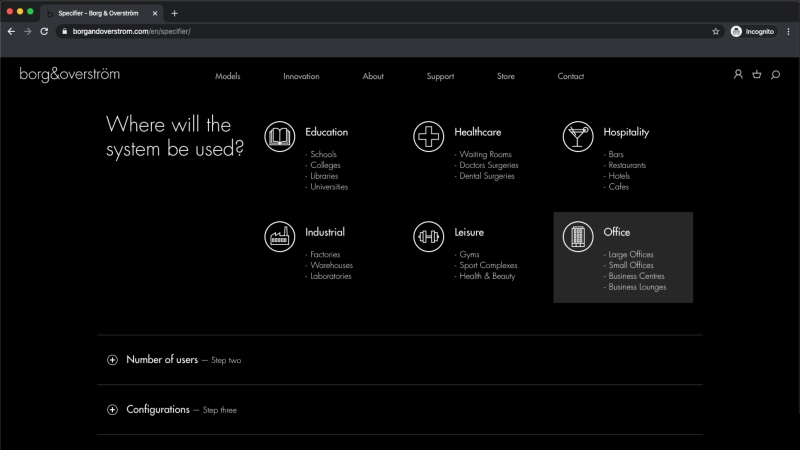
Task: Click the Small Offices text
Action: point(631,265)
